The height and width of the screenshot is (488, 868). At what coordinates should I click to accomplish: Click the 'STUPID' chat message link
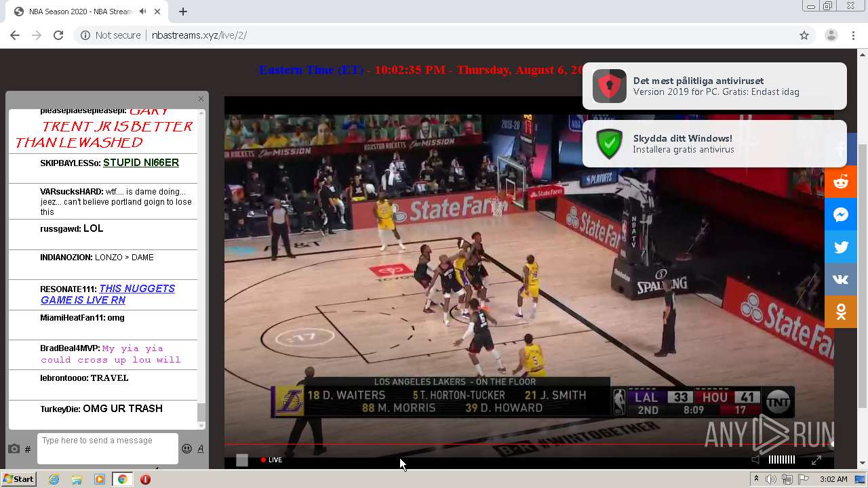pos(141,163)
